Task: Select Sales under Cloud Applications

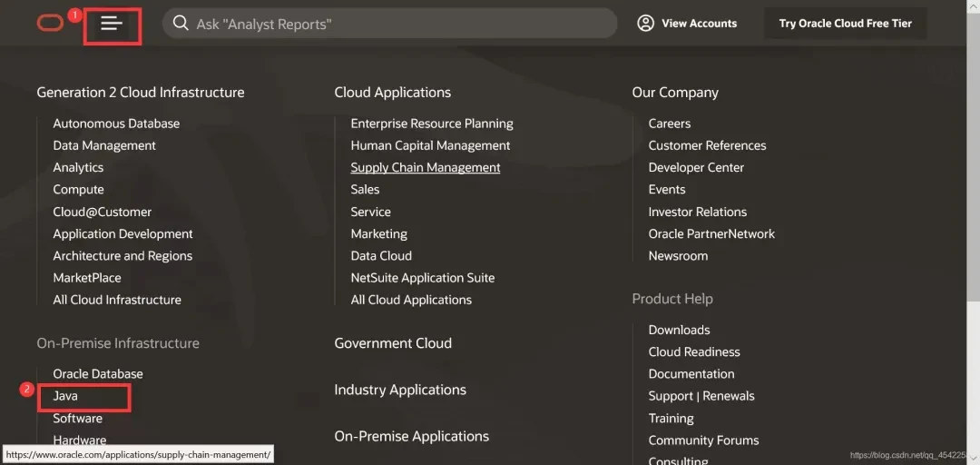Action: pos(365,189)
